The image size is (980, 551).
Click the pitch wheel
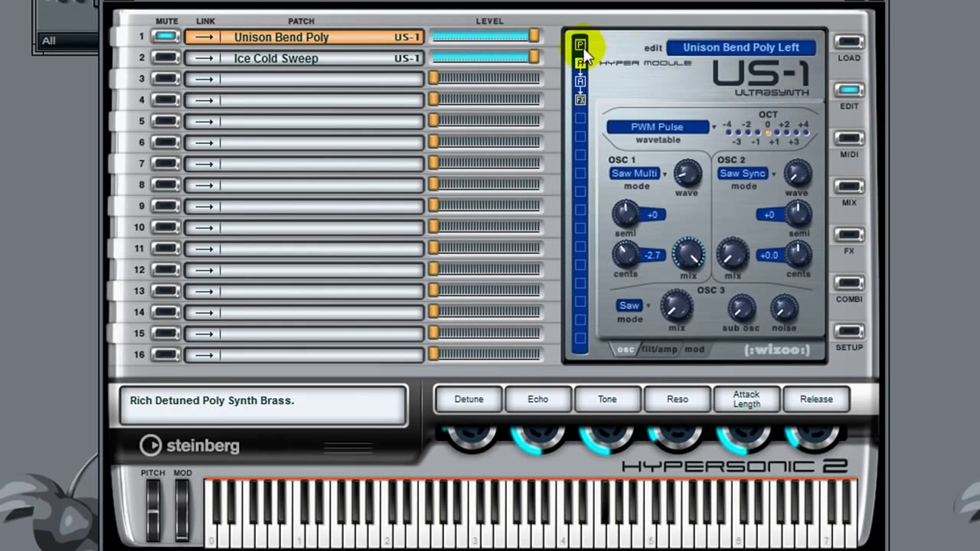pyautogui.click(x=153, y=509)
